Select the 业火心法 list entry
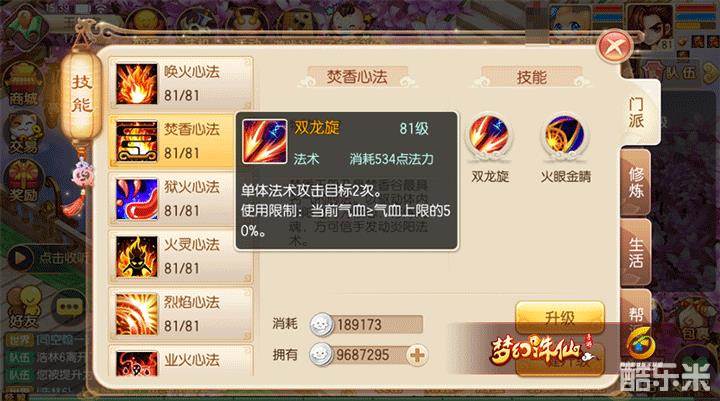Viewport: 720px width, 401px height. pyautogui.click(x=181, y=362)
